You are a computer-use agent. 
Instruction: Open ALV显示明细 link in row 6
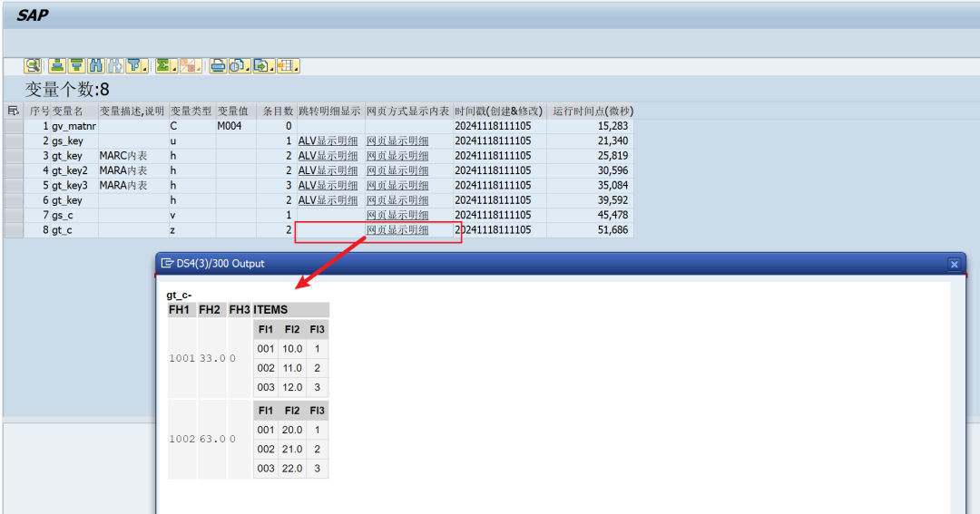pos(328,200)
